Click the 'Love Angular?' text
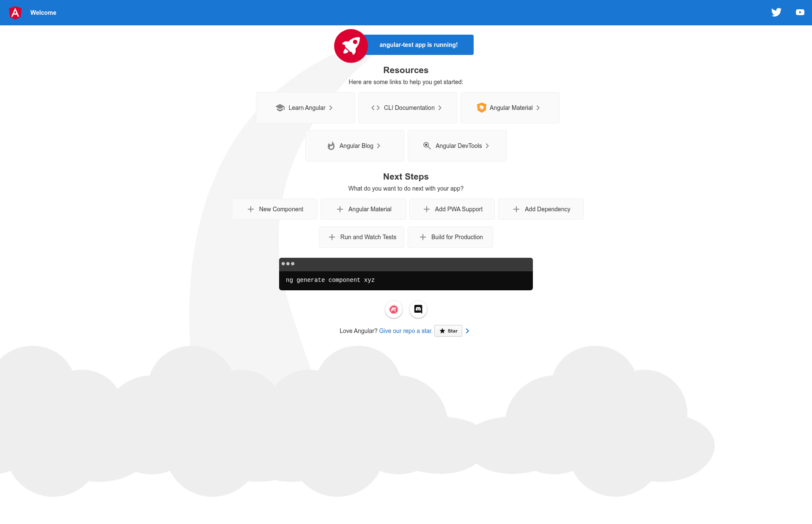This screenshot has height=524, width=812. 359,331
